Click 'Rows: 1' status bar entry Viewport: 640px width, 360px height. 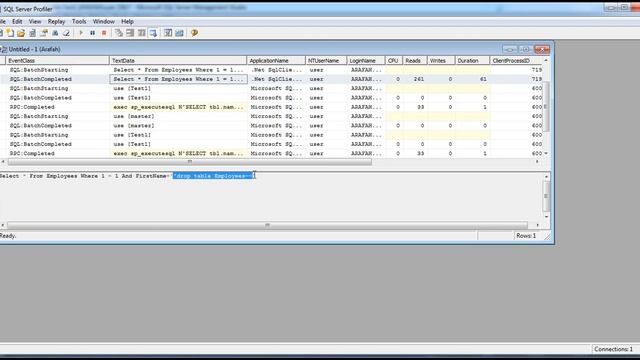pos(526,236)
